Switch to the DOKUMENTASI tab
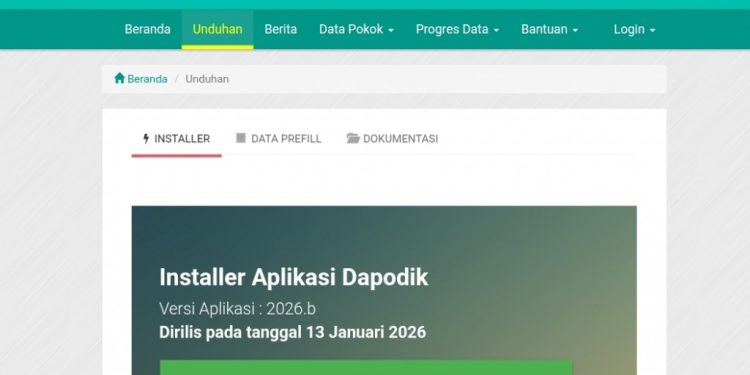The image size is (750, 375). (x=392, y=139)
